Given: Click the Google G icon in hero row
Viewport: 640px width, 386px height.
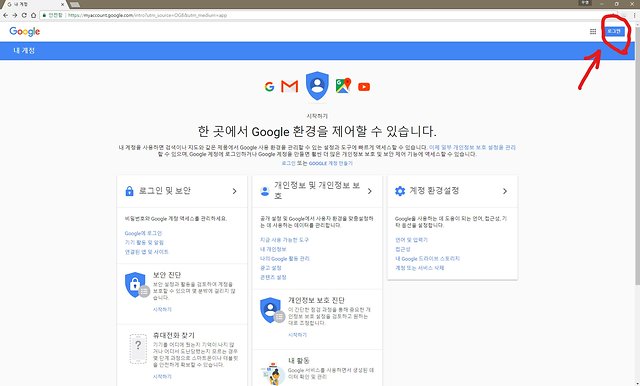Looking at the screenshot, I should 269,87.
